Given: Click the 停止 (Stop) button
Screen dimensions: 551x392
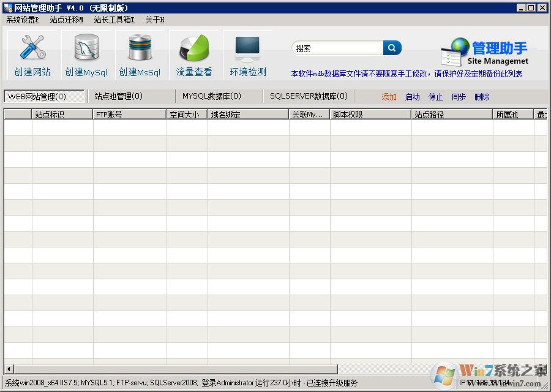Looking at the screenshot, I should [x=435, y=97].
